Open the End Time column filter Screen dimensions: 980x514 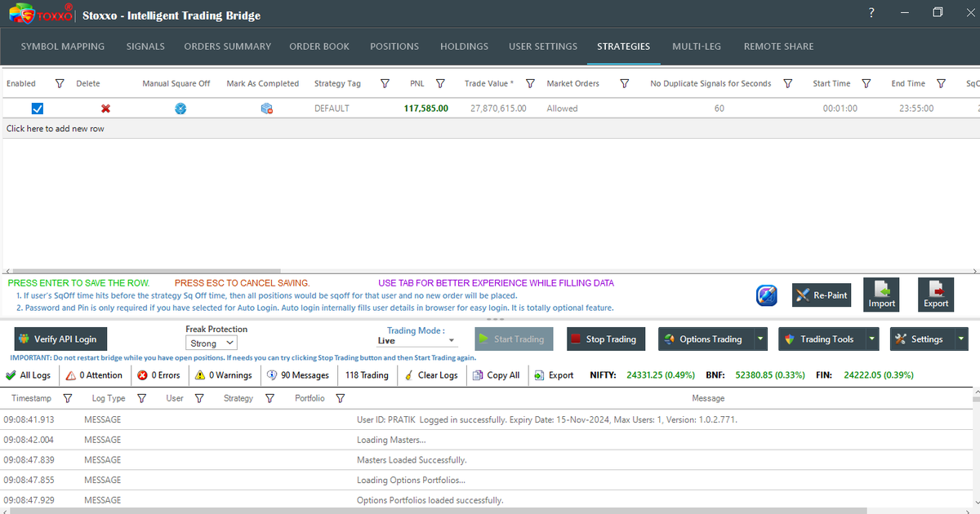pyautogui.click(x=942, y=83)
